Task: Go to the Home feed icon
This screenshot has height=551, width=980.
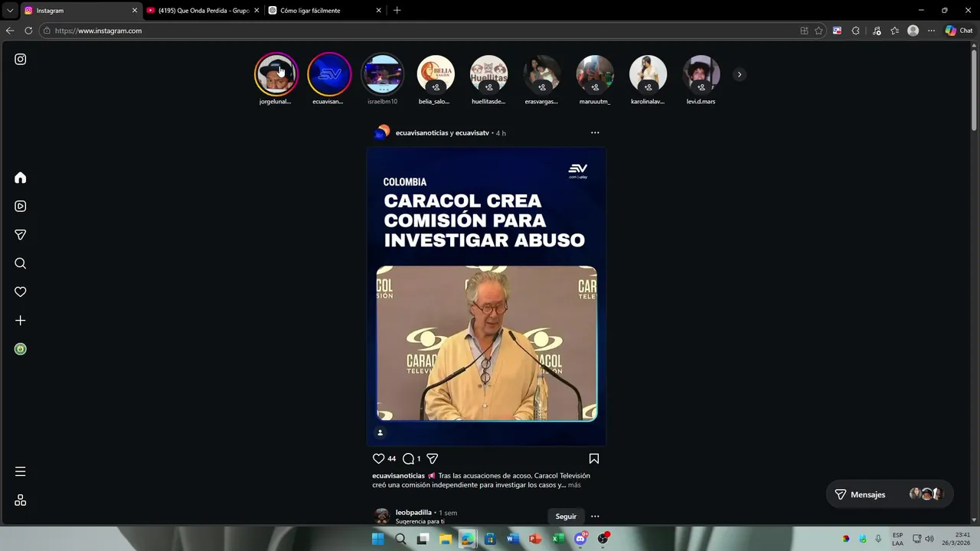Action: 21,178
